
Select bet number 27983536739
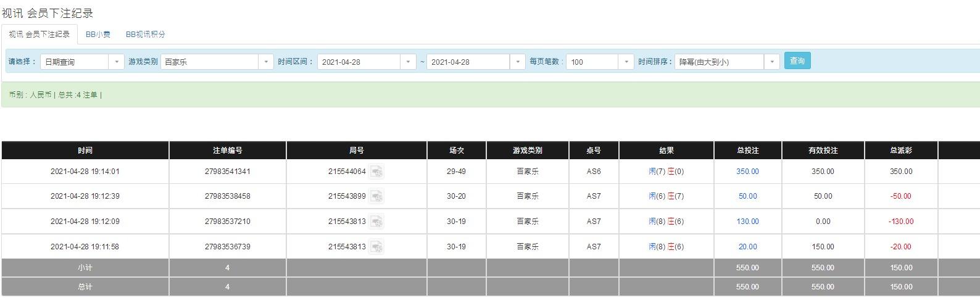click(x=228, y=247)
